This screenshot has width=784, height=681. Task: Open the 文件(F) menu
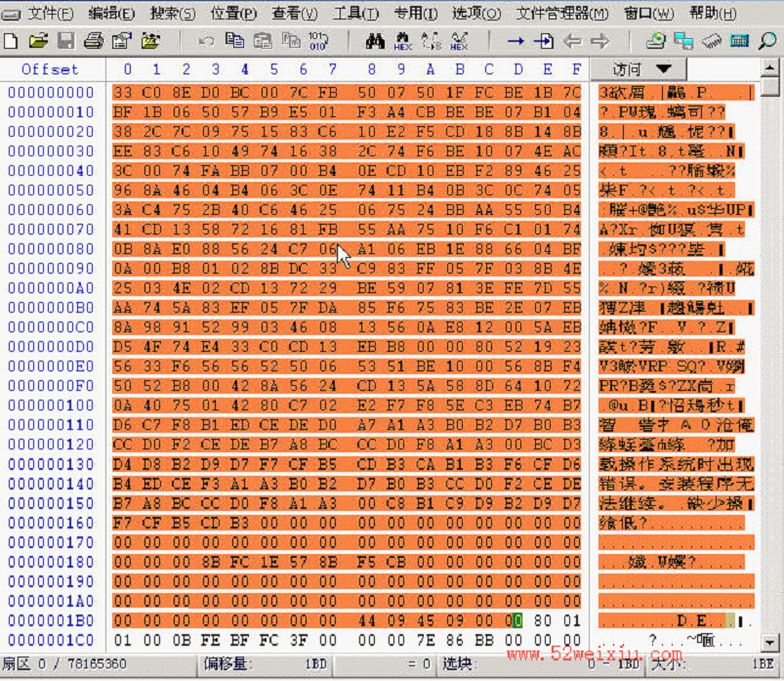50,13
